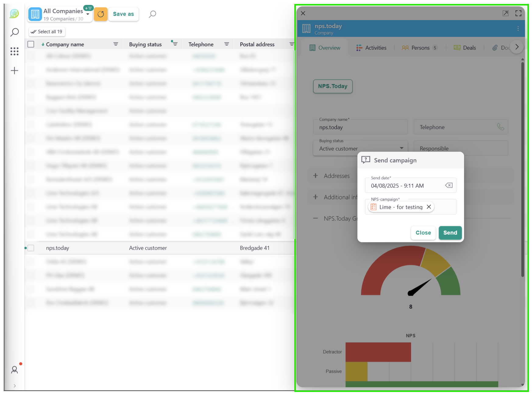Click the plus icon to create new
Screen dimensions: 532x395
(14, 71)
